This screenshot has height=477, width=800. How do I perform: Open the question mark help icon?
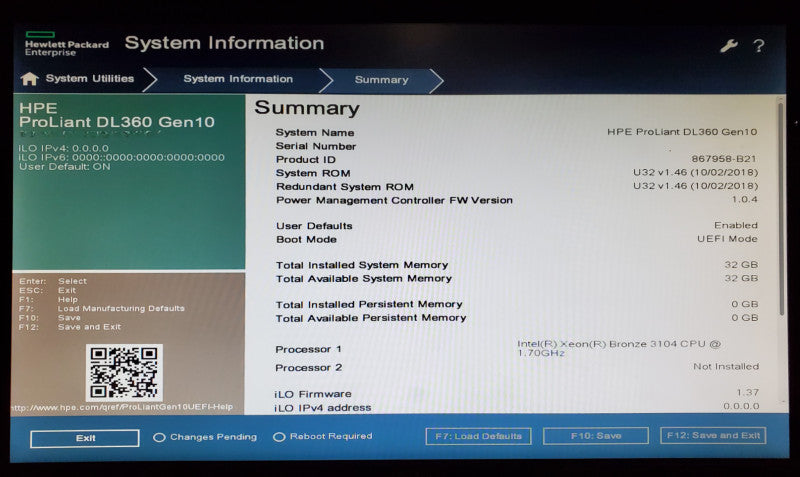[x=759, y=46]
